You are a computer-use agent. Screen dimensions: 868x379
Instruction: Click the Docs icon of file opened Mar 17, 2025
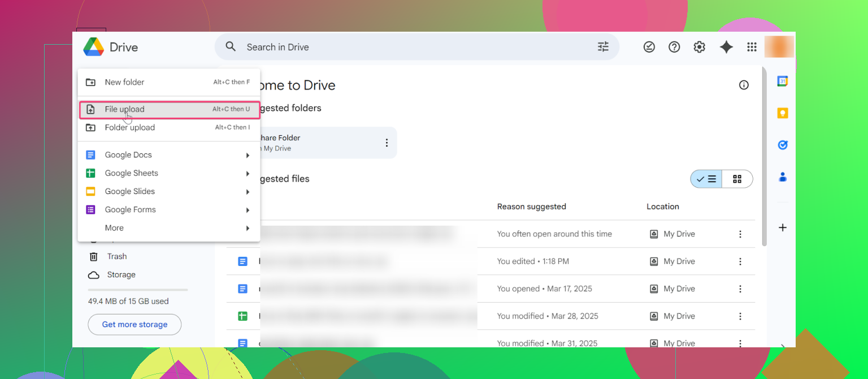click(x=242, y=288)
